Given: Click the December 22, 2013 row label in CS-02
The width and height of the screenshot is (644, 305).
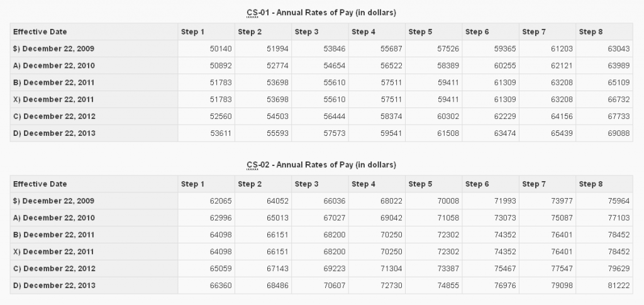Looking at the screenshot, I should point(53,286).
